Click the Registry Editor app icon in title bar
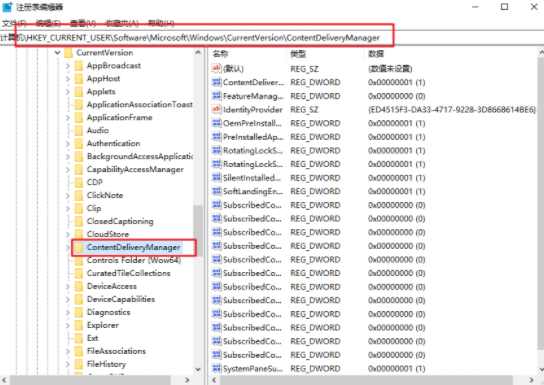The width and height of the screenshot is (544, 385). [x=7, y=7]
